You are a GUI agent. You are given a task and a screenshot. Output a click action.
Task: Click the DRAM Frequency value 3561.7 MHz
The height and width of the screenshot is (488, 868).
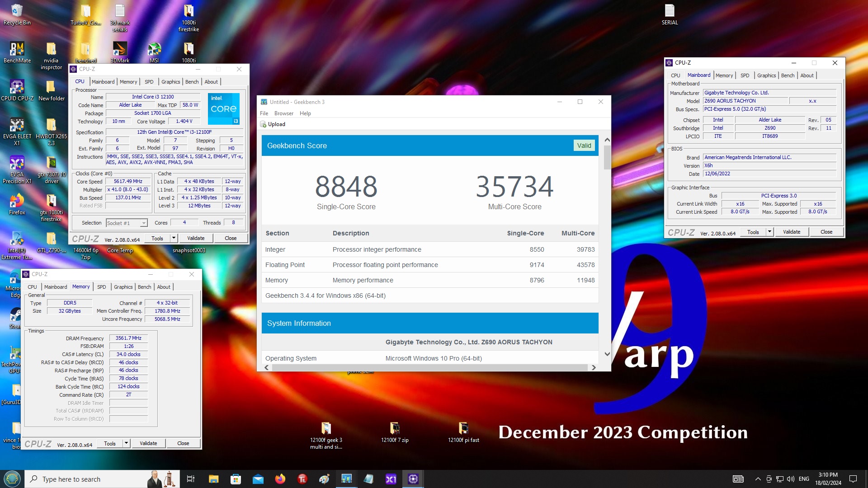tap(128, 338)
